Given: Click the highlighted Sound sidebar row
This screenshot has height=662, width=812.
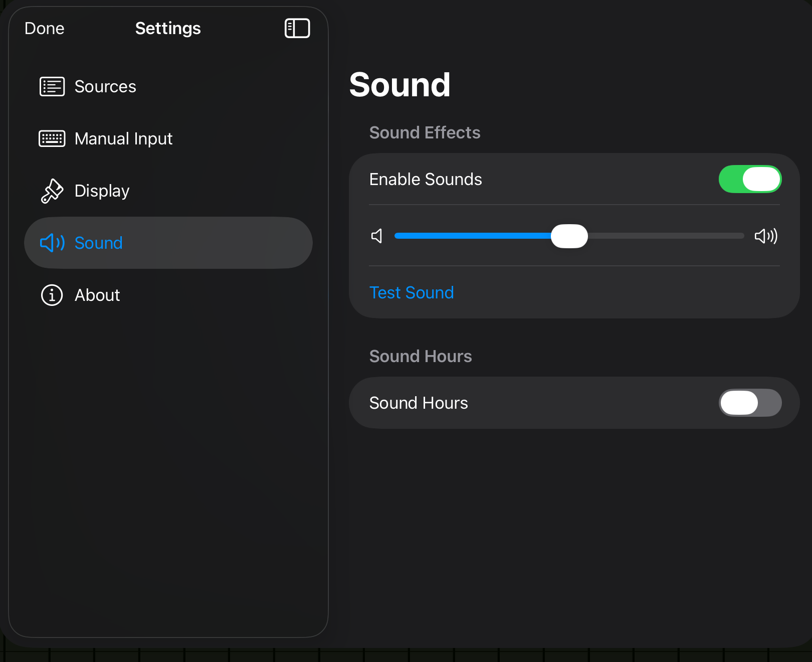Looking at the screenshot, I should point(168,243).
